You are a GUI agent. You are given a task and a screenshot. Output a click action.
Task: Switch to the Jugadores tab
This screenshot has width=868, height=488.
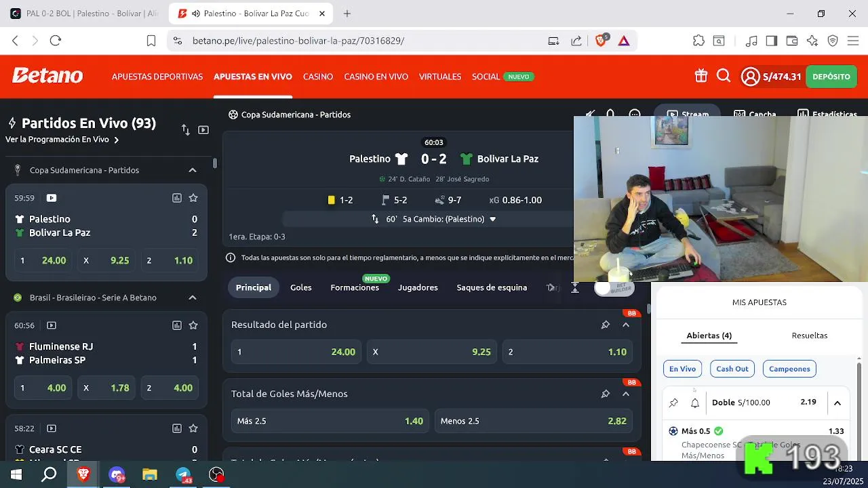[418, 287]
